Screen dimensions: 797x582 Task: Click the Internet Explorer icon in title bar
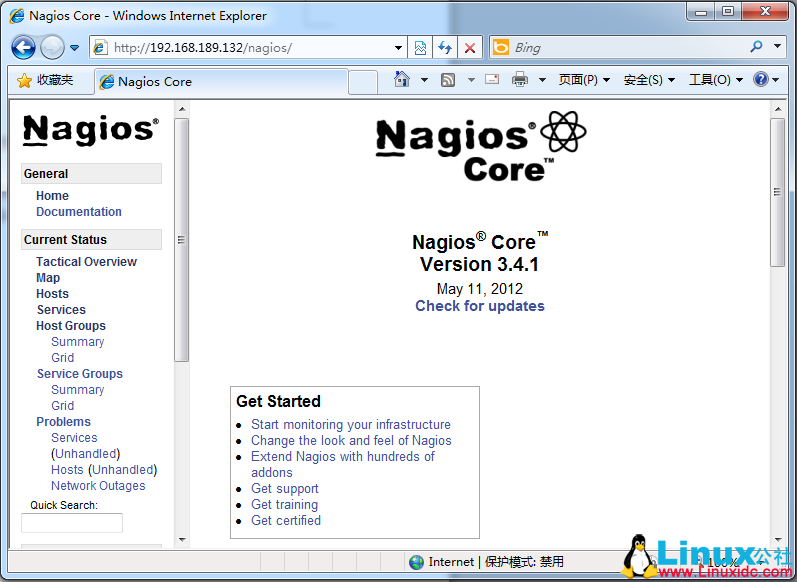tap(16, 16)
